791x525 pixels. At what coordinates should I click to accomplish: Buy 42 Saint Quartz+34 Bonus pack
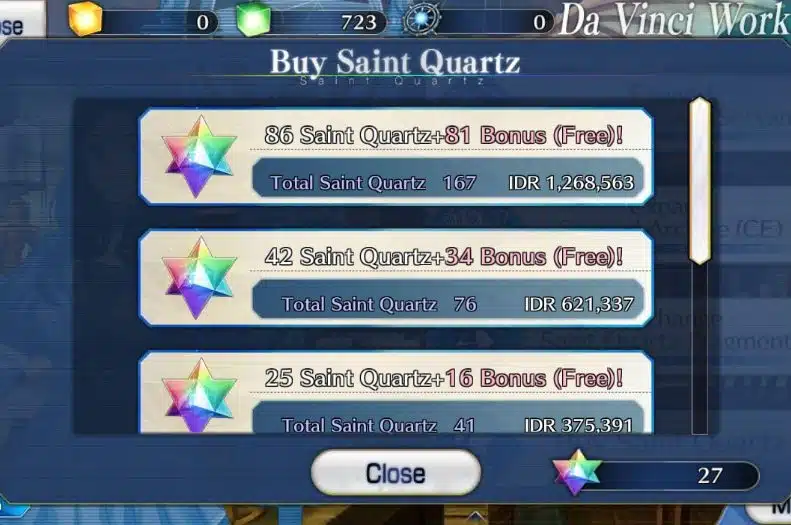pos(396,278)
